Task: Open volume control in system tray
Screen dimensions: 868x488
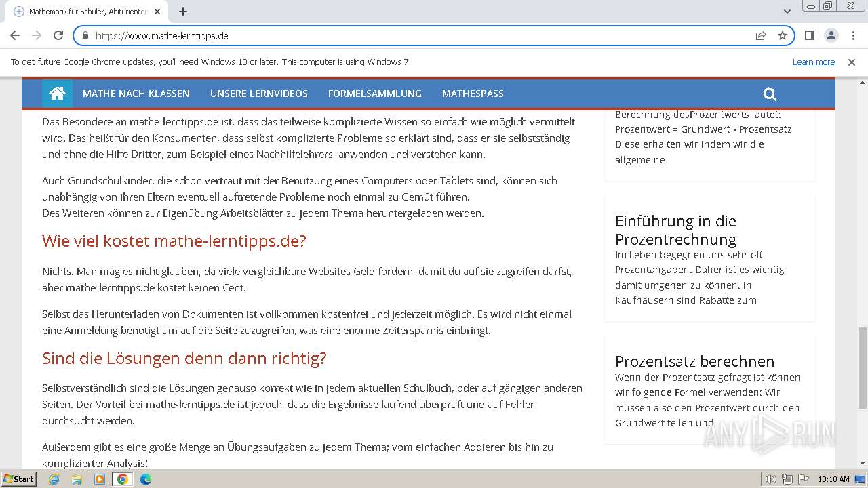Action: [771, 479]
